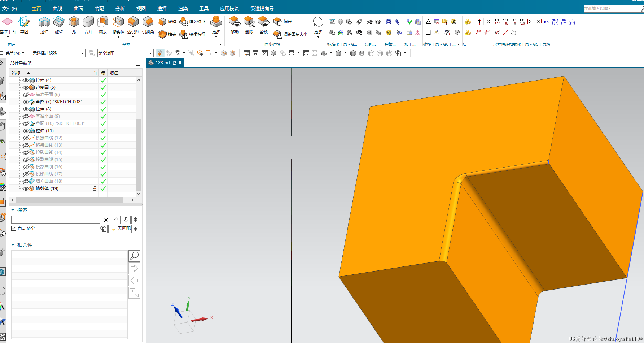Click the magnifier icon in 相关性 panel

(134, 256)
